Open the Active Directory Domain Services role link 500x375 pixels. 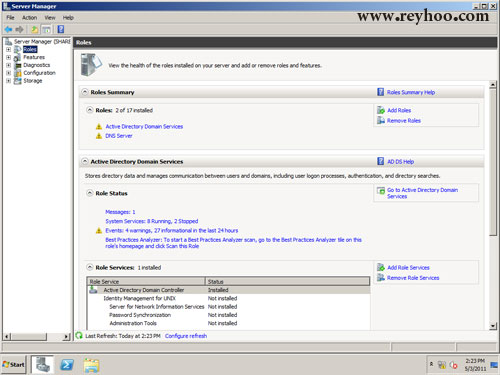tap(144, 127)
